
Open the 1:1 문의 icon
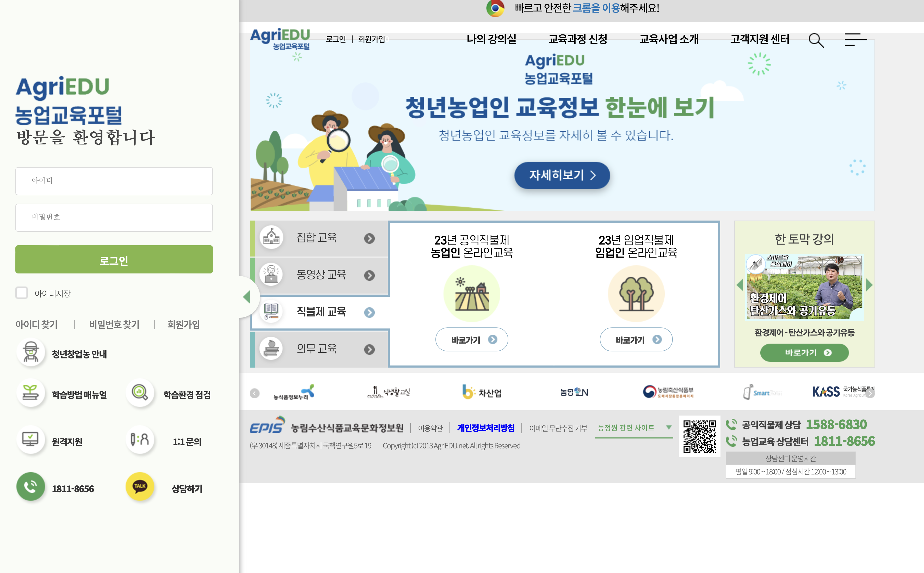pos(140,440)
